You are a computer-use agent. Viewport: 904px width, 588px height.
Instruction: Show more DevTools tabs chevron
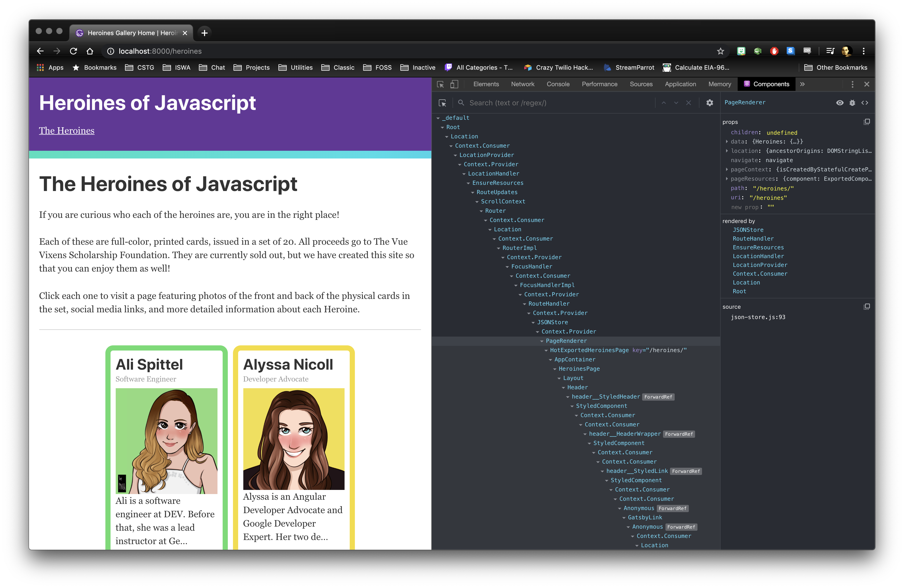click(x=802, y=84)
